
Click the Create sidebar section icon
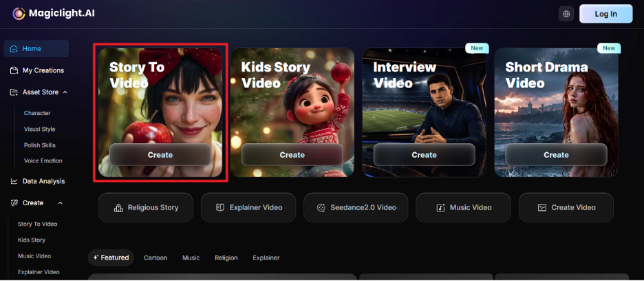(14, 203)
